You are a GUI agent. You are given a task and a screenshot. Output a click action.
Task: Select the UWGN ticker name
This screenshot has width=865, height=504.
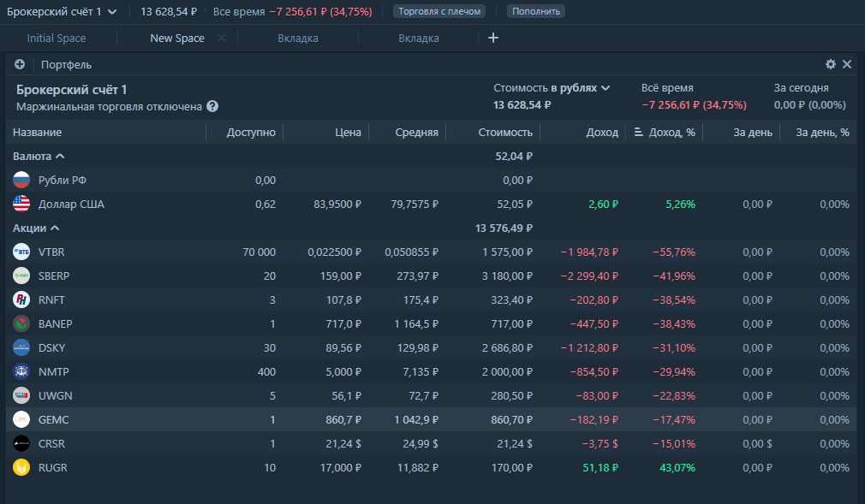point(55,396)
